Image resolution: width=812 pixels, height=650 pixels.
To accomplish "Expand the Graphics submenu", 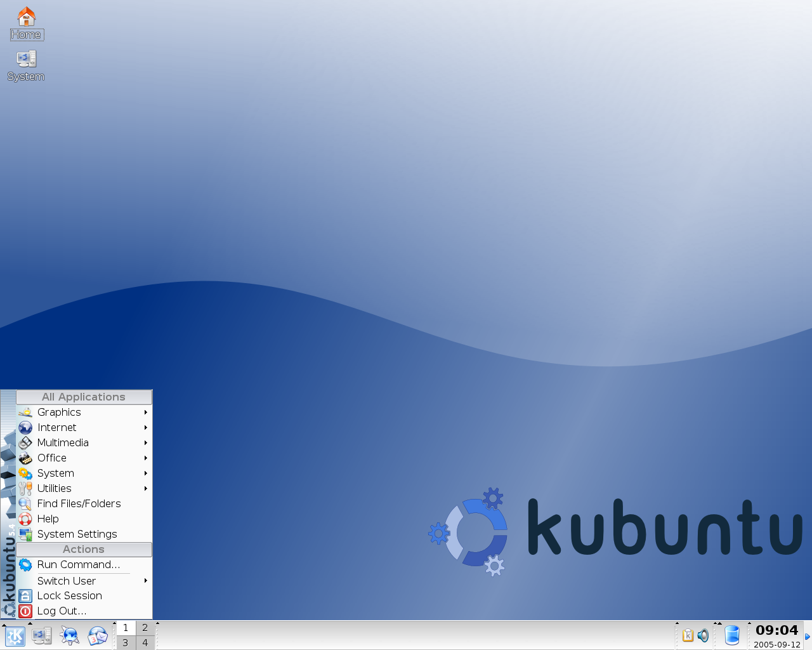I will (84, 412).
